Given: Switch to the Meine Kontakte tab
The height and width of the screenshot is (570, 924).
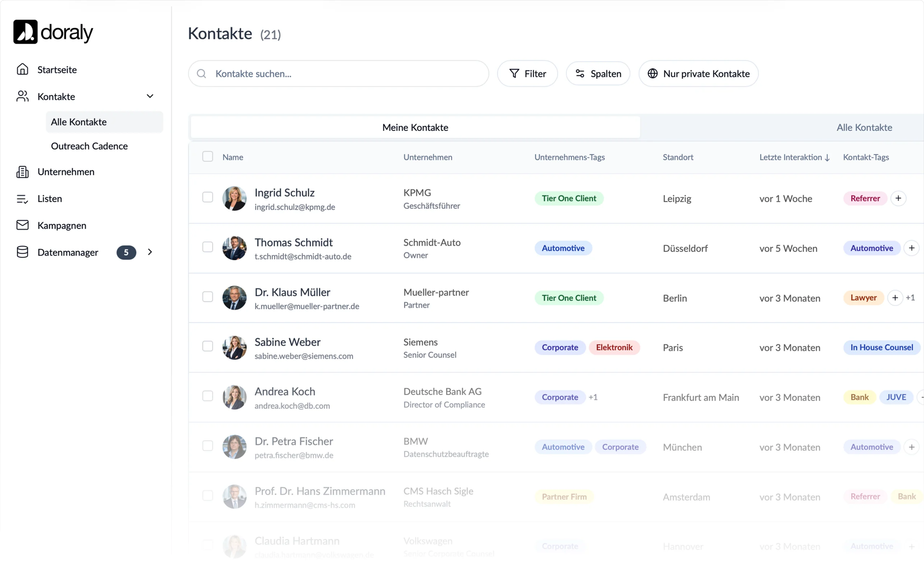Looking at the screenshot, I should coord(415,127).
